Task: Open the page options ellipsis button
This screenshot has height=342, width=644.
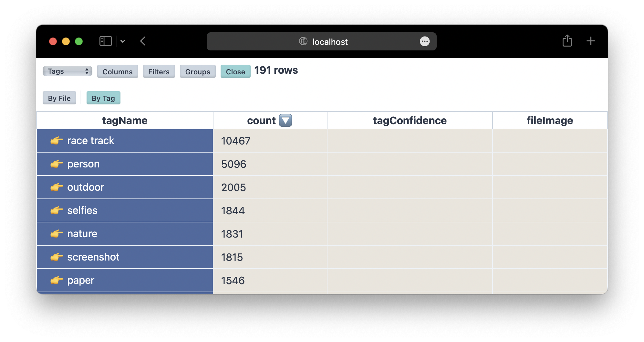Action: click(425, 41)
